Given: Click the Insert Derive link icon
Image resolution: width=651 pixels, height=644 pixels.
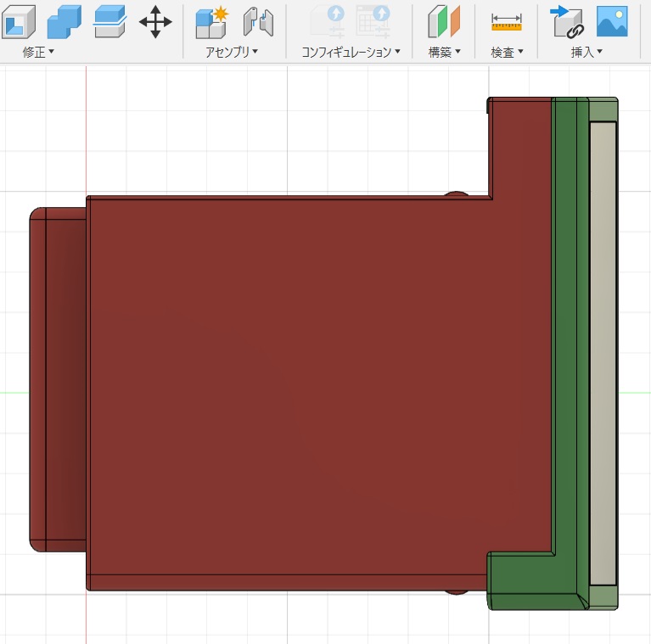Looking at the screenshot, I should pyautogui.click(x=567, y=22).
